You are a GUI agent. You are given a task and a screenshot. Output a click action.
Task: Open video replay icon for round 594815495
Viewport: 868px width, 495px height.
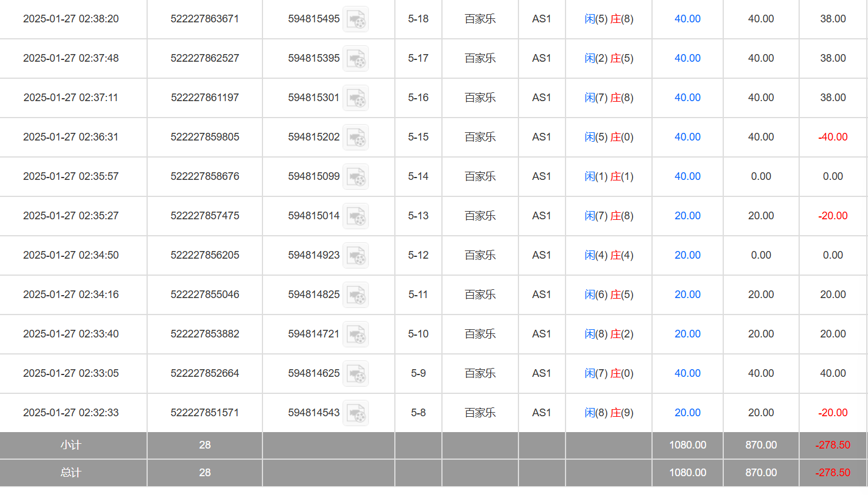point(355,19)
